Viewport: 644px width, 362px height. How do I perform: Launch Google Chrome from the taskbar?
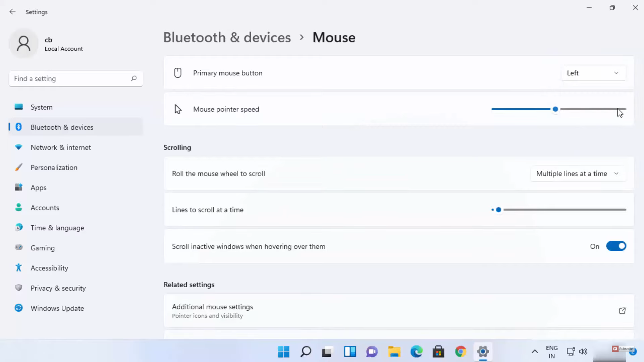point(461,352)
